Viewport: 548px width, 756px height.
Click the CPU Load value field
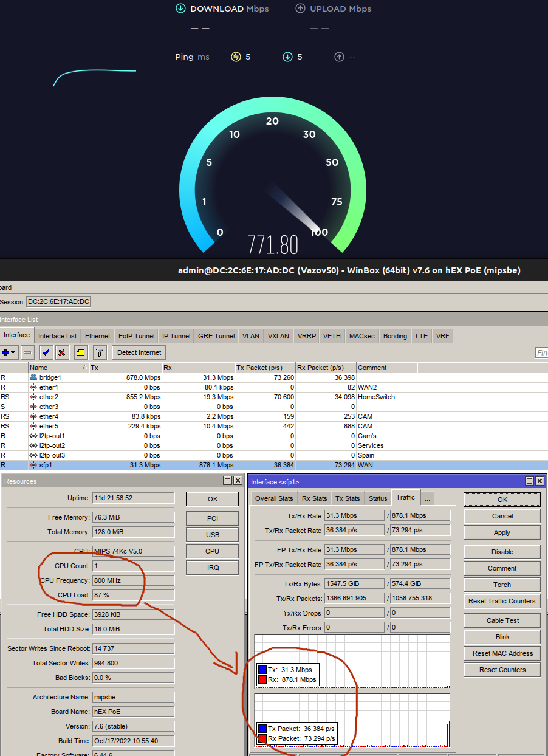pyautogui.click(x=132, y=595)
